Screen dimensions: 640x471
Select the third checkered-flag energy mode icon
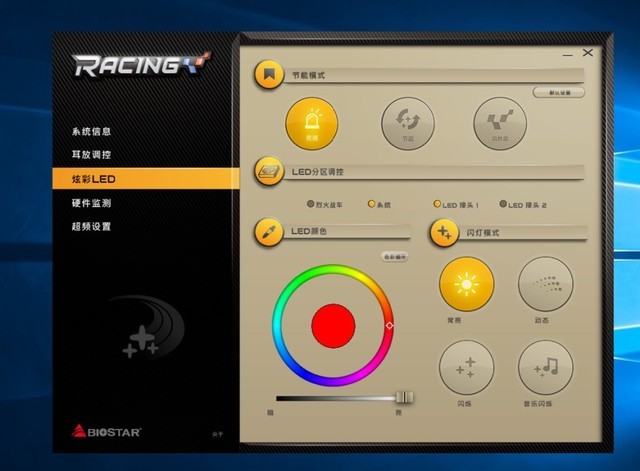[499, 123]
